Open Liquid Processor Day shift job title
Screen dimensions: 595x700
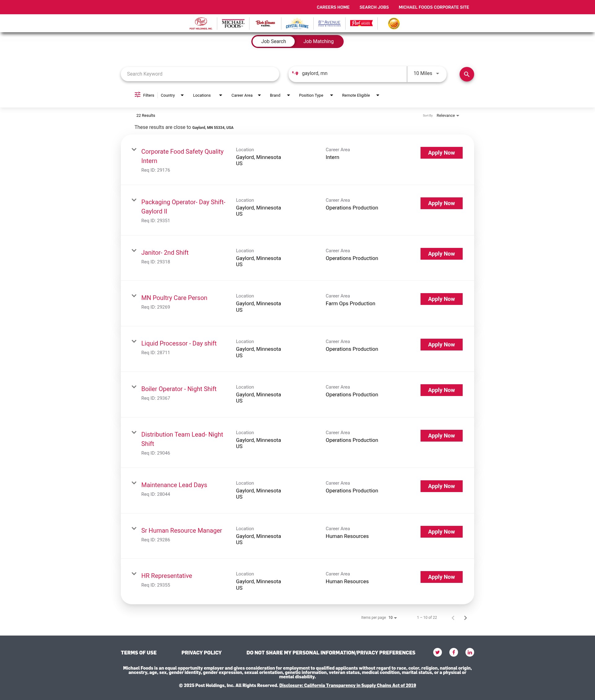click(179, 343)
